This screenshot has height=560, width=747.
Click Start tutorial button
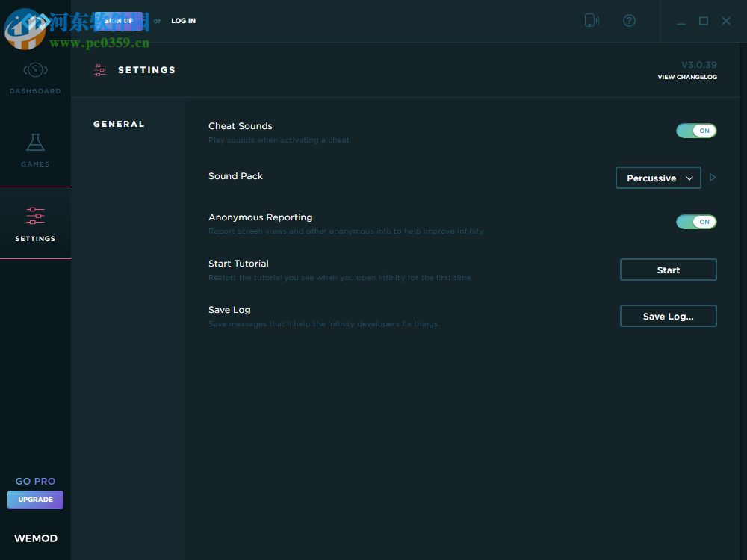(x=668, y=270)
